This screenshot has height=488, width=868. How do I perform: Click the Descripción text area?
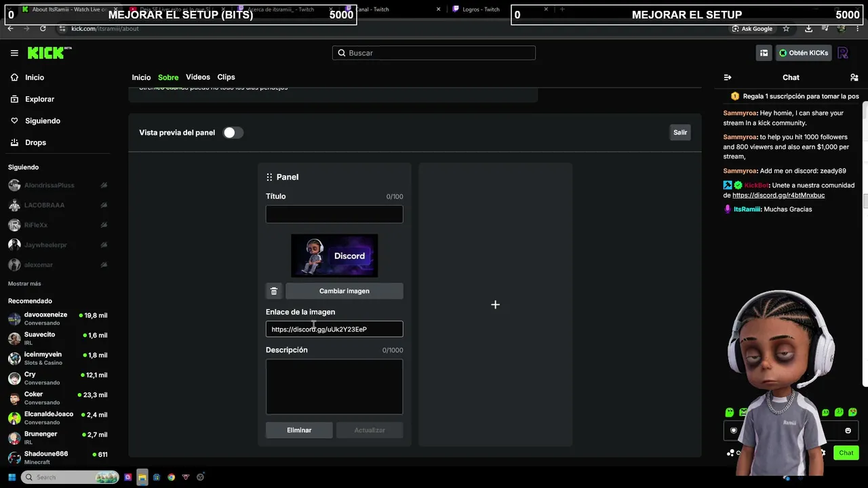(x=334, y=386)
